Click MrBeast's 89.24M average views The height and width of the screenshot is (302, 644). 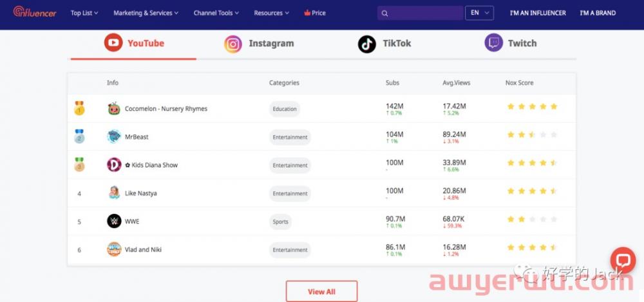point(454,135)
